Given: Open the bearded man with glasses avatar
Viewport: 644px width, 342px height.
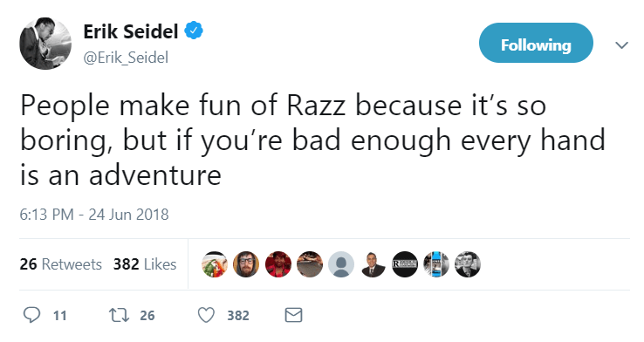Looking at the screenshot, I should coord(246,264).
